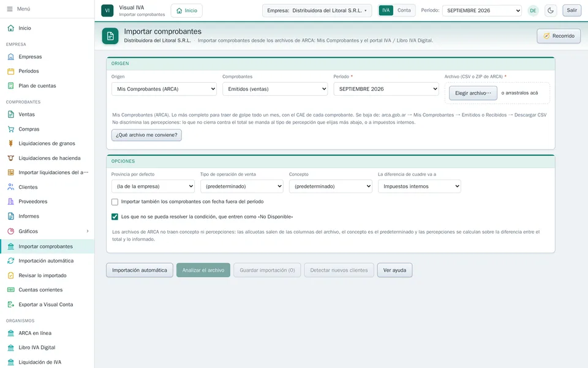
Task: Click the Empresas building icon
Action: point(11,56)
